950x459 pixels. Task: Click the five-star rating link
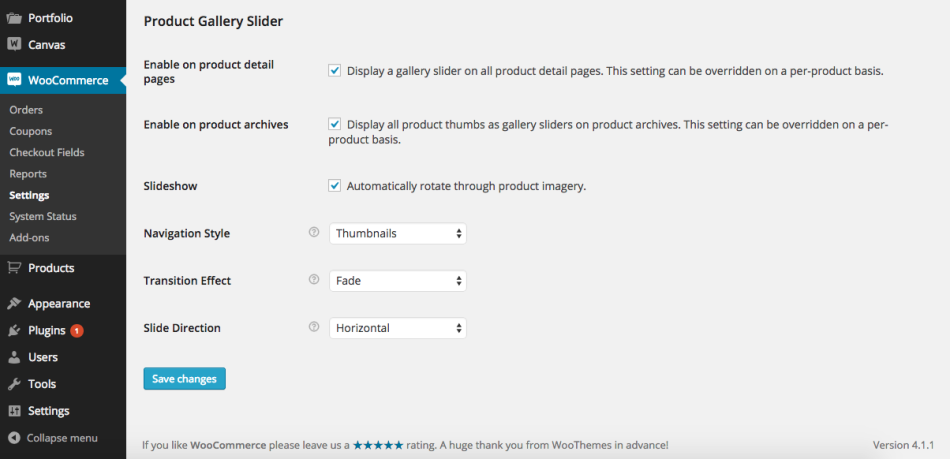[x=378, y=445]
